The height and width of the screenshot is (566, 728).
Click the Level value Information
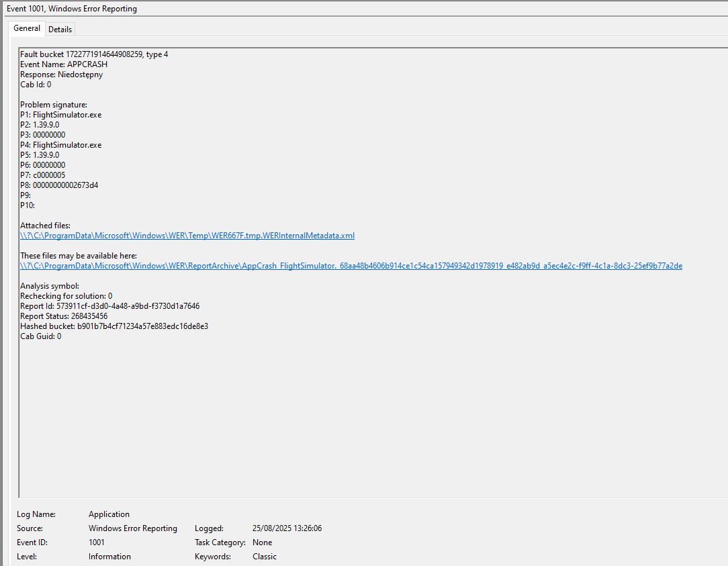(x=109, y=557)
